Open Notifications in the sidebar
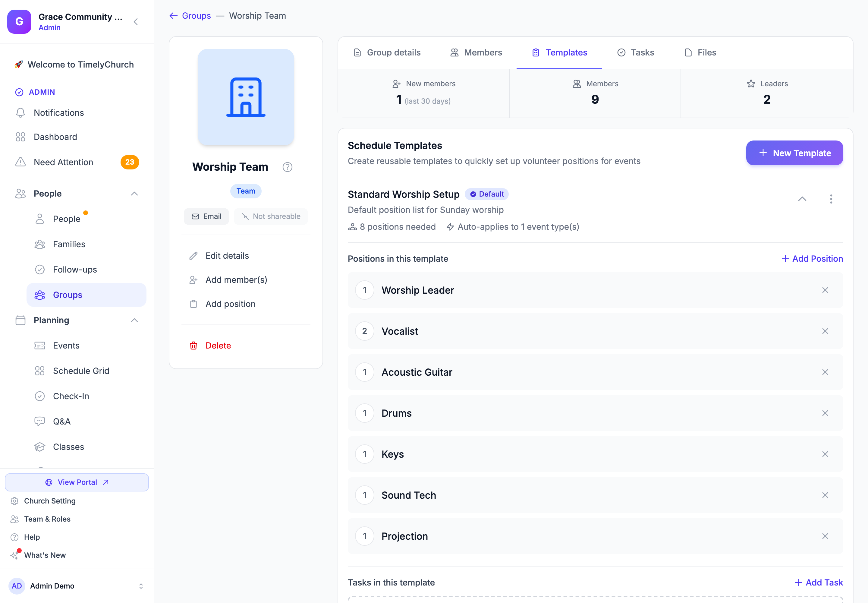The height and width of the screenshot is (603, 868). pyautogui.click(x=77, y=112)
